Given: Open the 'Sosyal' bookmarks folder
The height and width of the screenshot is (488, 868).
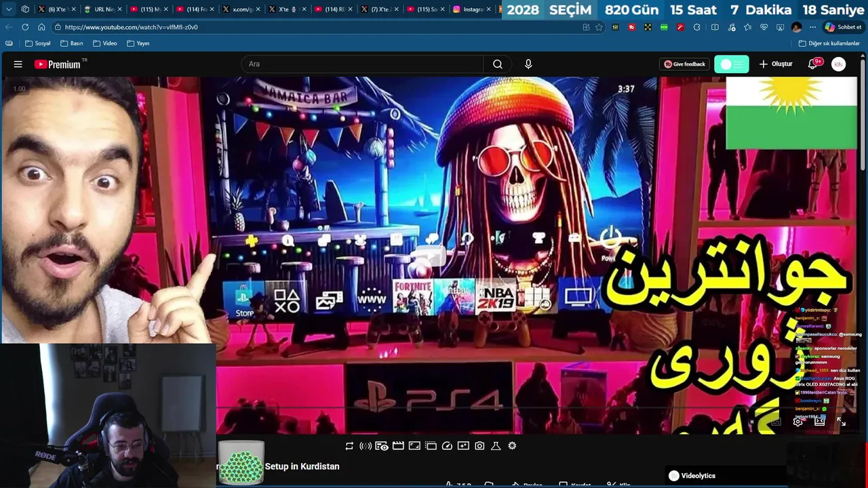Looking at the screenshot, I should click(38, 43).
